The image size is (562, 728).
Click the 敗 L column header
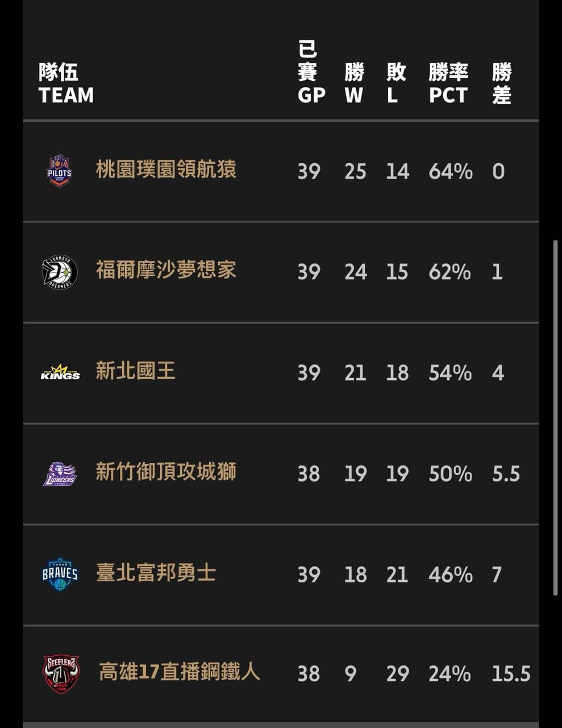coord(396,84)
